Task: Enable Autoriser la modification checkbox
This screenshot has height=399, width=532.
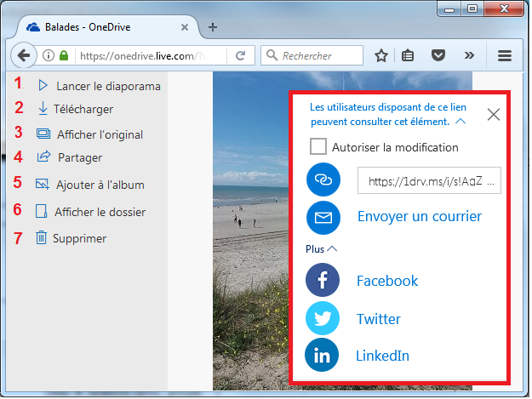Action: (x=317, y=146)
